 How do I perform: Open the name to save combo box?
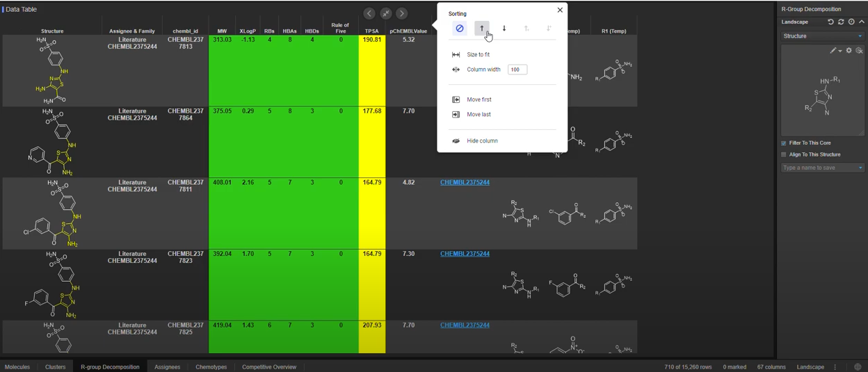822,168
